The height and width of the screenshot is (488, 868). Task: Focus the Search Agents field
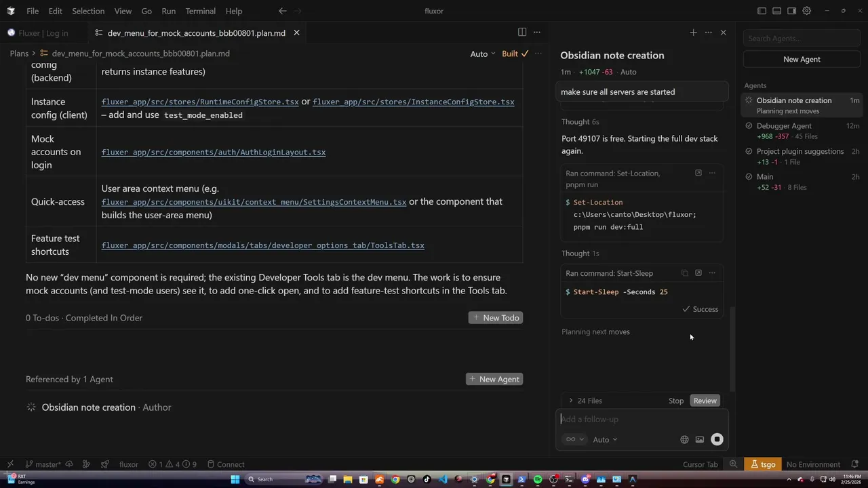(802, 39)
